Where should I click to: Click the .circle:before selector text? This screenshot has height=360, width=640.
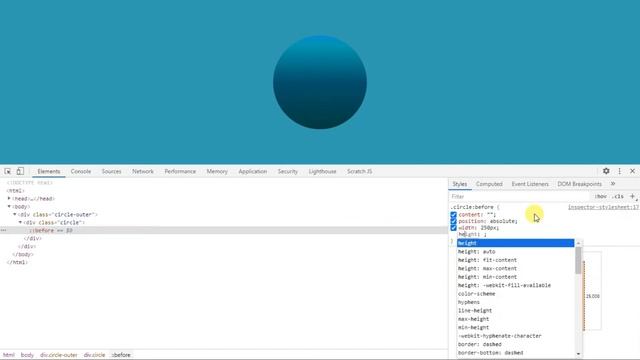(472, 207)
